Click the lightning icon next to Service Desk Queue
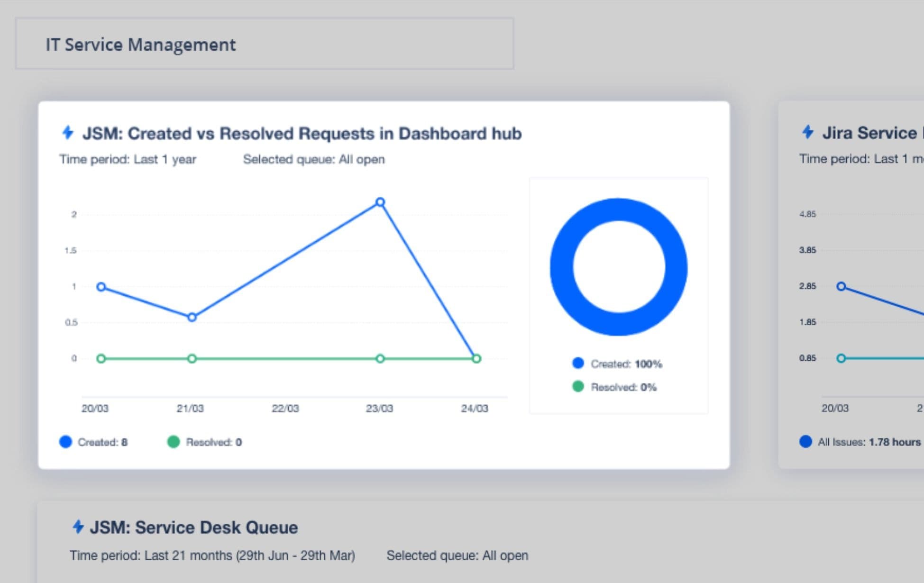 (x=78, y=527)
